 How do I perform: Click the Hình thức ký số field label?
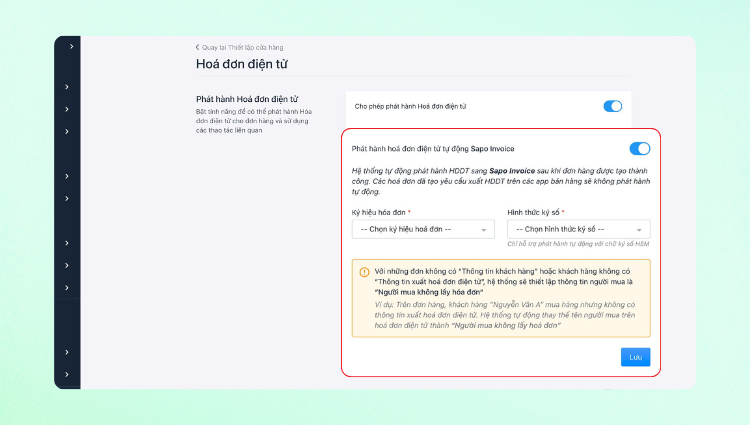coord(535,212)
